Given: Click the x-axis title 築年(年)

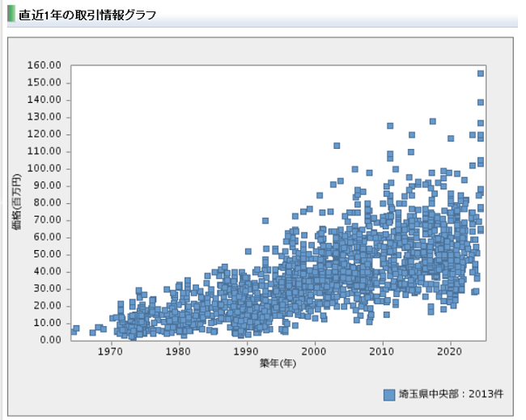Looking at the screenshot, I should point(278,363).
